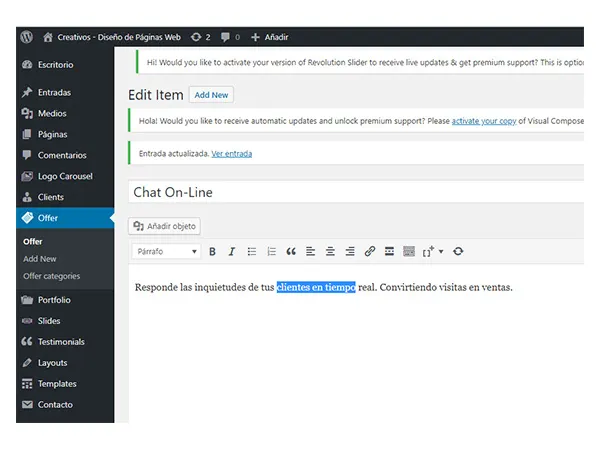The image size is (600, 450).
Task: Toggle italic formatting
Action: coord(232,251)
